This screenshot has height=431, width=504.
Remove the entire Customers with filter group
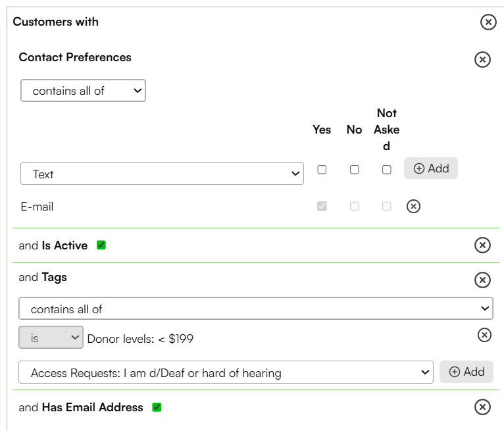coord(488,22)
